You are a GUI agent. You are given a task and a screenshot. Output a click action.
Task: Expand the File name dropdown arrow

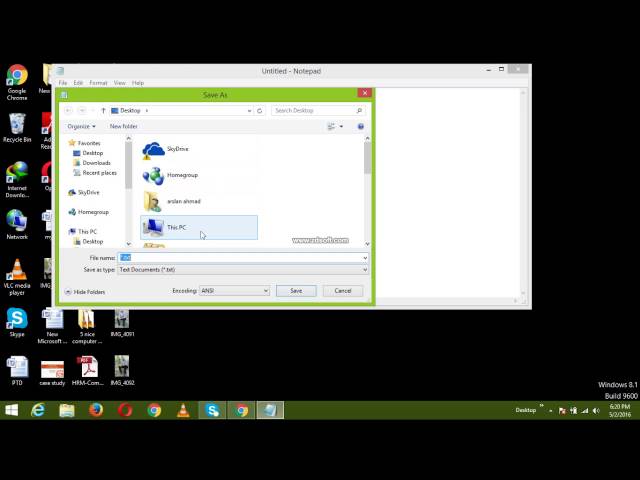click(365, 258)
